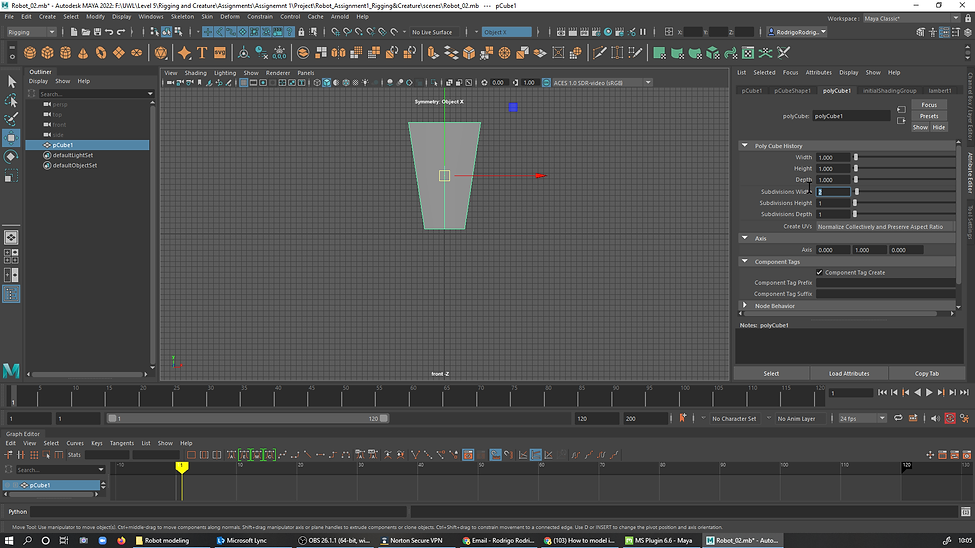This screenshot has height=548, width=975.
Task: Collapse the Poly Cube History section
Action: coord(744,146)
